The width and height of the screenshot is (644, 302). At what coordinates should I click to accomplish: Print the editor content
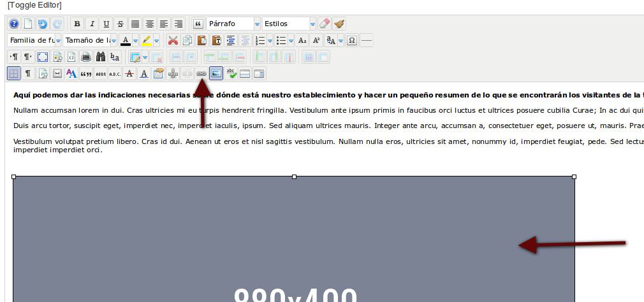[86, 57]
